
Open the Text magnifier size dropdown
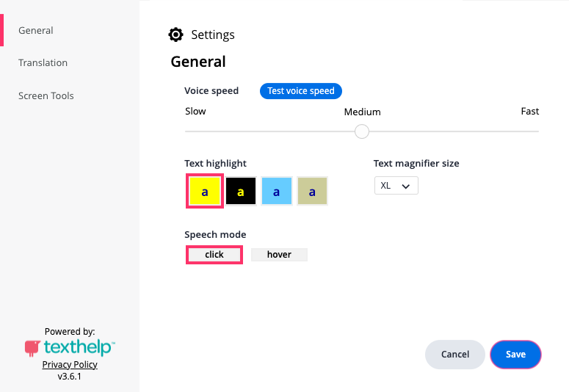click(x=396, y=186)
